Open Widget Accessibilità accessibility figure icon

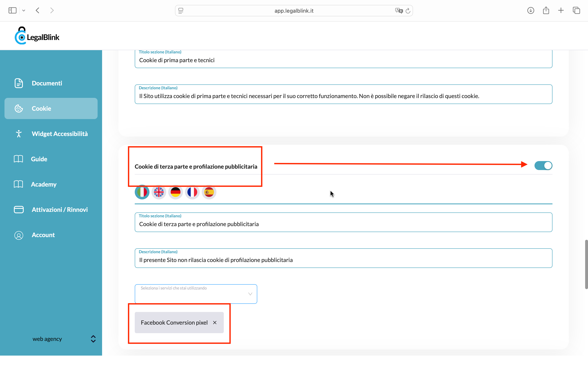pos(19,134)
